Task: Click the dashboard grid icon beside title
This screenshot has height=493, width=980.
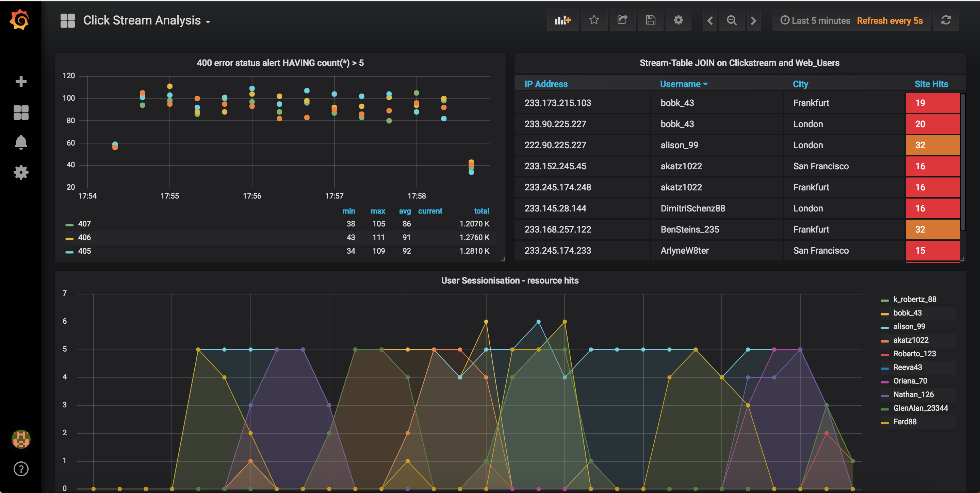Action: pyautogui.click(x=68, y=20)
